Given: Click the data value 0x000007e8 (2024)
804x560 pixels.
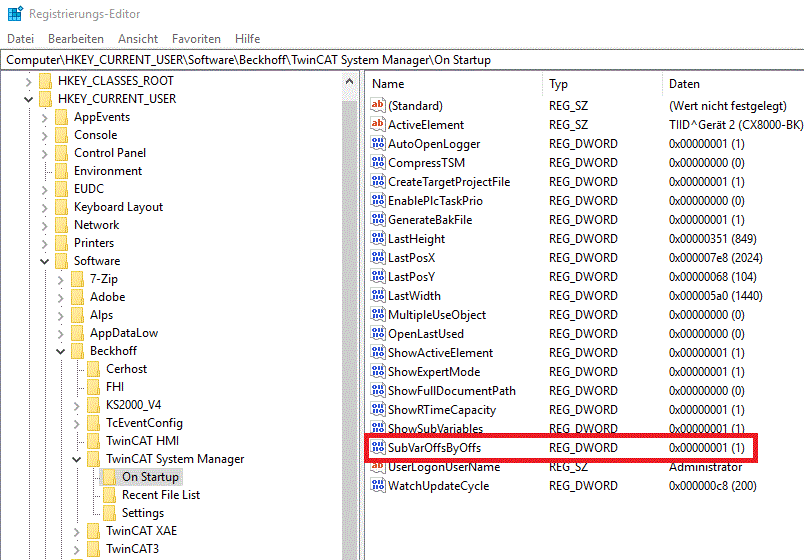Looking at the screenshot, I should (x=715, y=257).
